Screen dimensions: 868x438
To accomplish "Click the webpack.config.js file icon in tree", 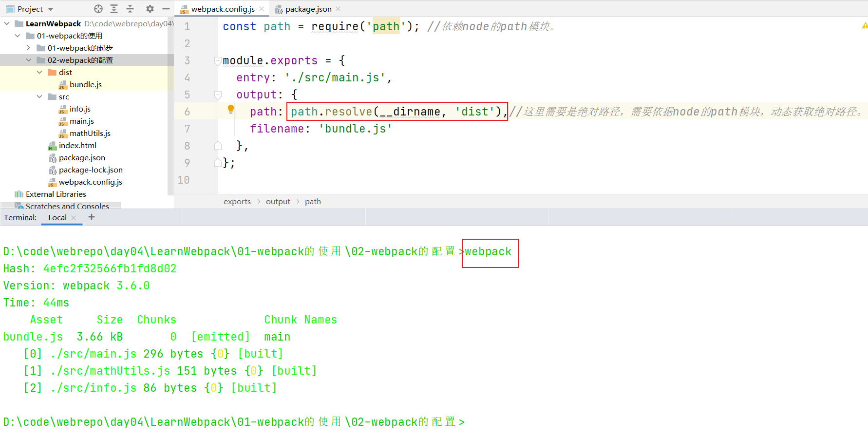I will click(x=52, y=182).
